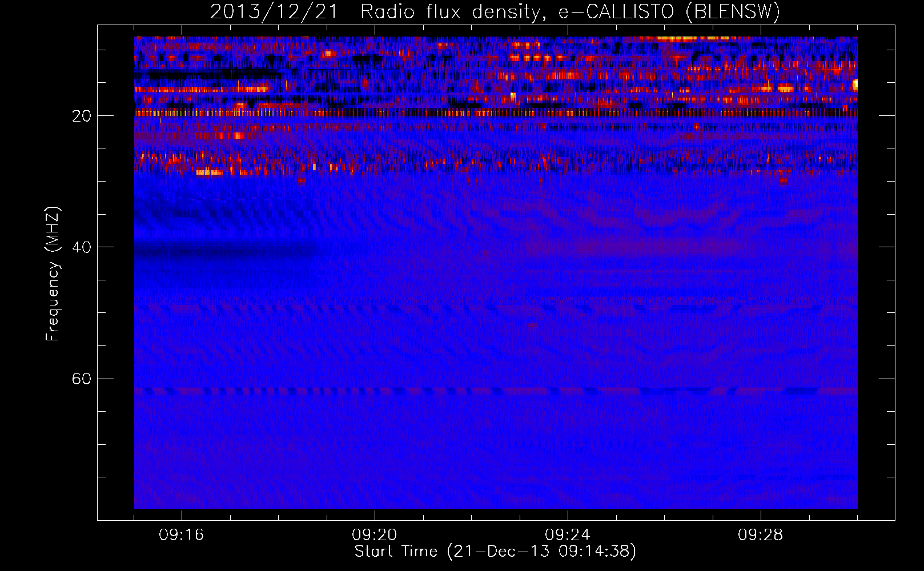Click the 20 MHz frequency tick label

pyautogui.click(x=82, y=116)
